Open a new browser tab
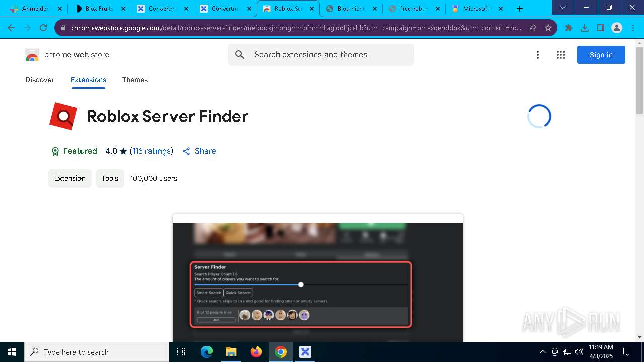Screen dimensions: 644x362 click(520, 9)
